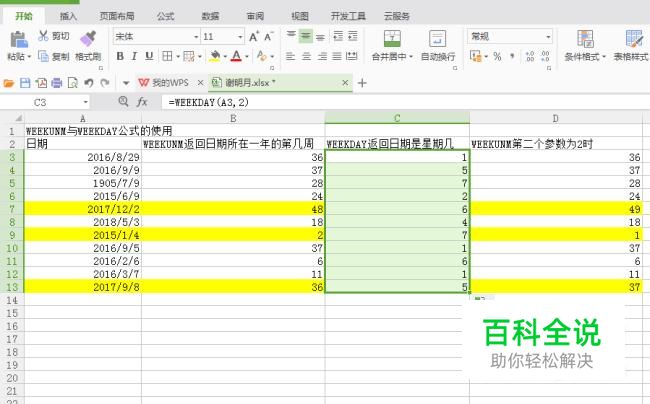The height and width of the screenshot is (404, 650).
Task: Activate the Format Painter brush
Action: 88,39
